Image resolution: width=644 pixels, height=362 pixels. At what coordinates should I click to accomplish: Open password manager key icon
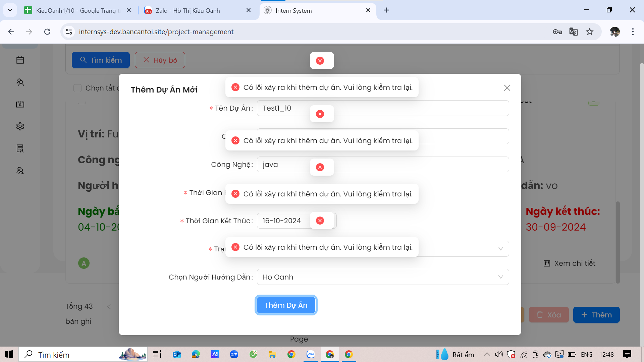click(x=557, y=32)
